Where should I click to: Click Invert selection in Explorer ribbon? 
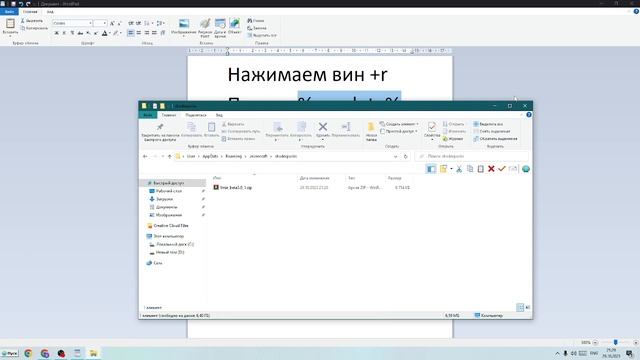pyautogui.click(x=495, y=139)
